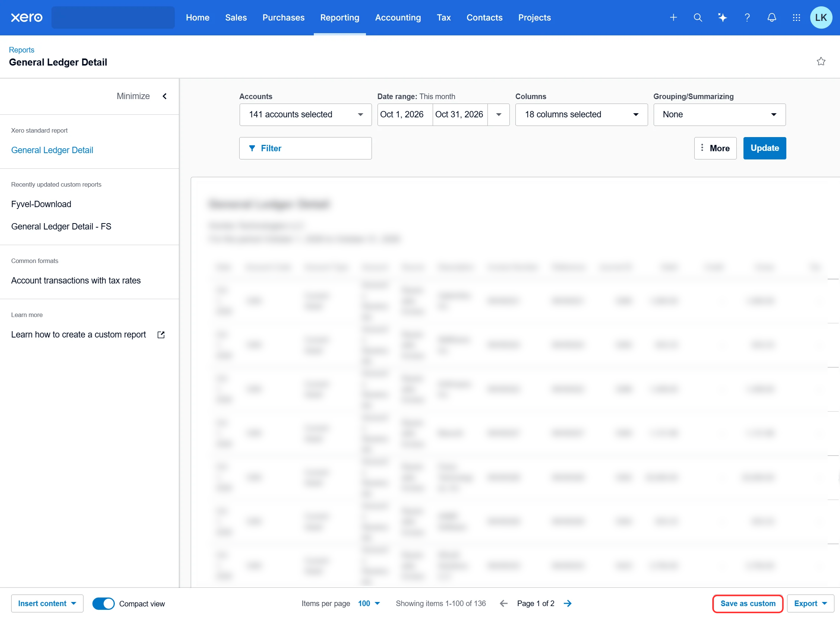Open the plus create-new menu
Image resolution: width=840 pixels, height=618 pixels.
673,18
